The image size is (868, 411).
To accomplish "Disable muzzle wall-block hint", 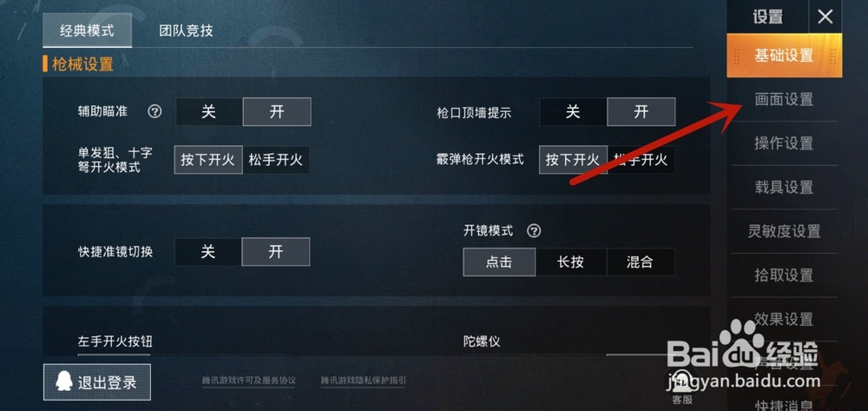I will pos(573,112).
